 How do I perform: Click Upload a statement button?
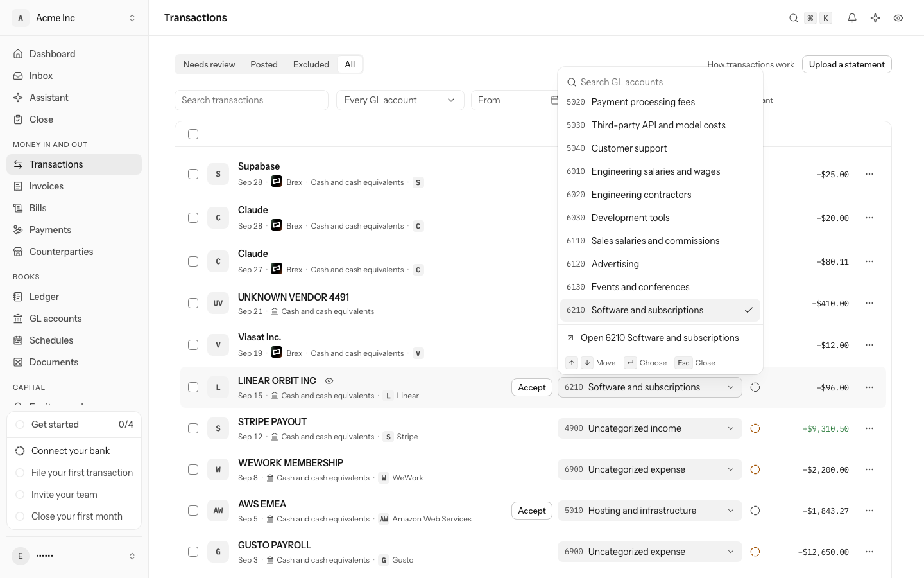[x=847, y=64]
